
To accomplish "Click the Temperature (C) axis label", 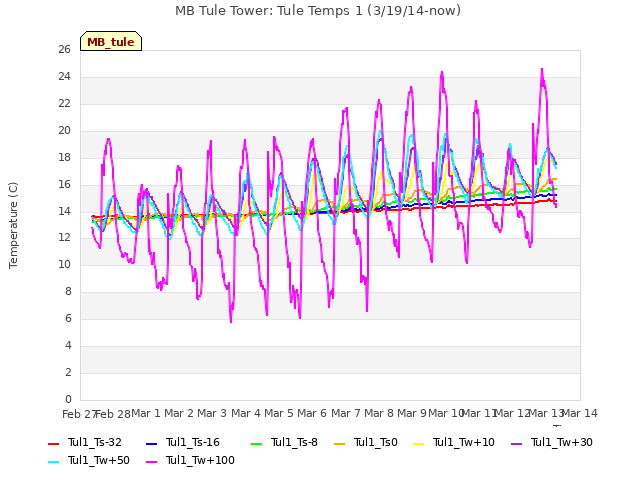I will pos(13,225).
